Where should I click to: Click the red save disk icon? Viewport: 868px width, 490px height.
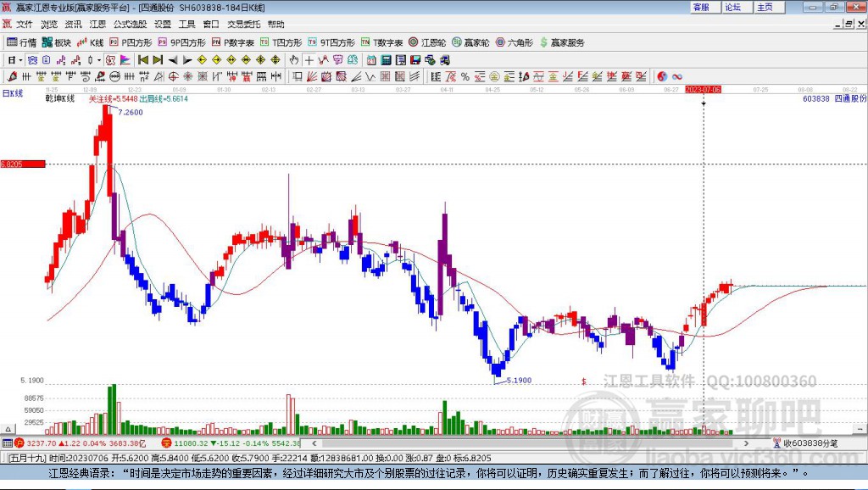coord(415,60)
